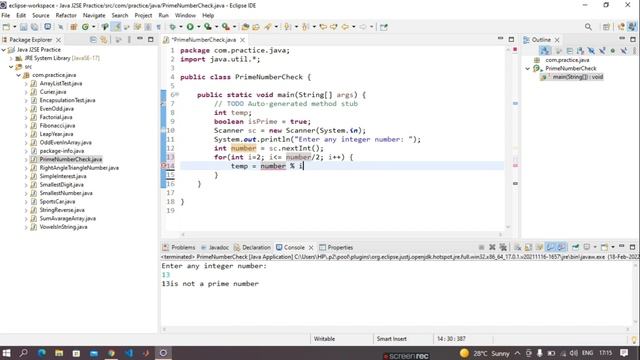Open Console display selected dropdown arrow
The image size is (640, 360).
pos(595,247)
